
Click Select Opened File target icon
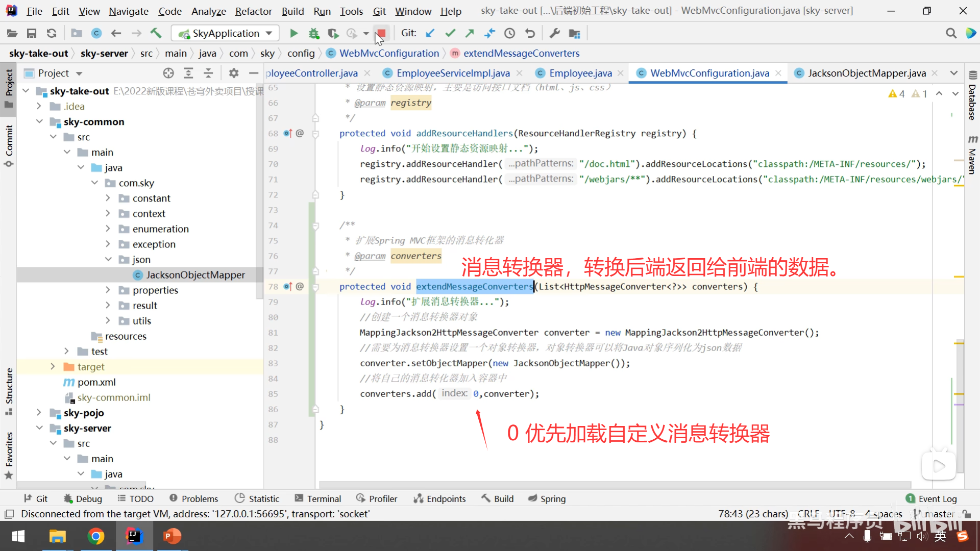tap(168, 73)
